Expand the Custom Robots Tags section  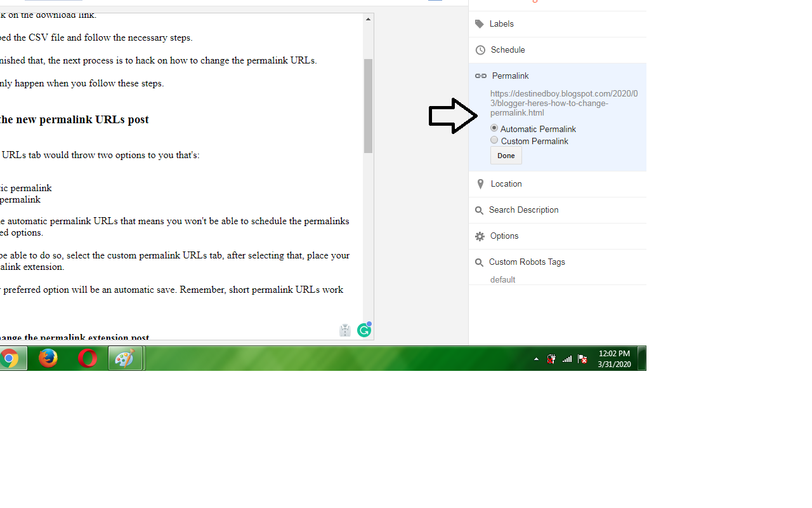tap(558, 262)
